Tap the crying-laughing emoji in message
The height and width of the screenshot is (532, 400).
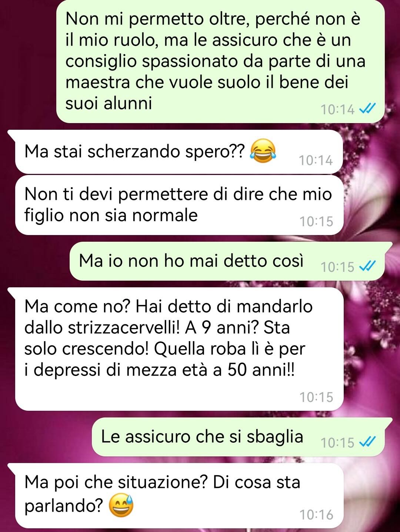pos(263,151)
